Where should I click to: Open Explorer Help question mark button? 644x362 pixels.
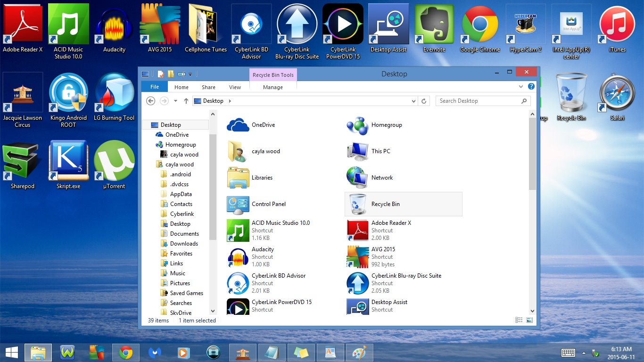[x=531, y=87]
